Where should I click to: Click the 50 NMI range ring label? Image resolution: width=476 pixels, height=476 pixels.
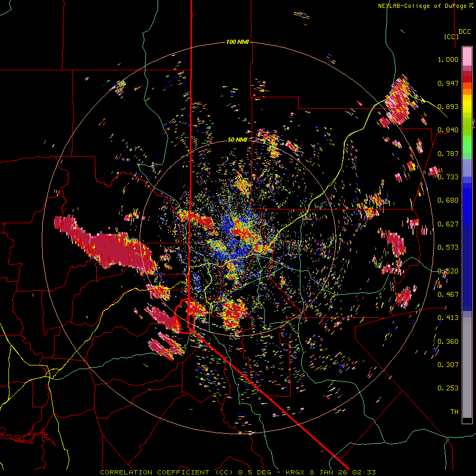[x=237, y=140]
